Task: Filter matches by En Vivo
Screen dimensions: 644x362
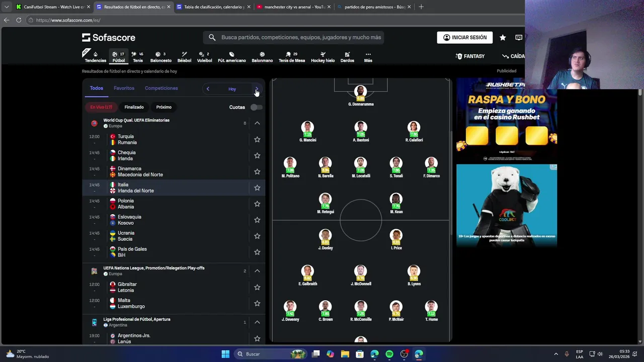Action: click(x=101, y=107)
